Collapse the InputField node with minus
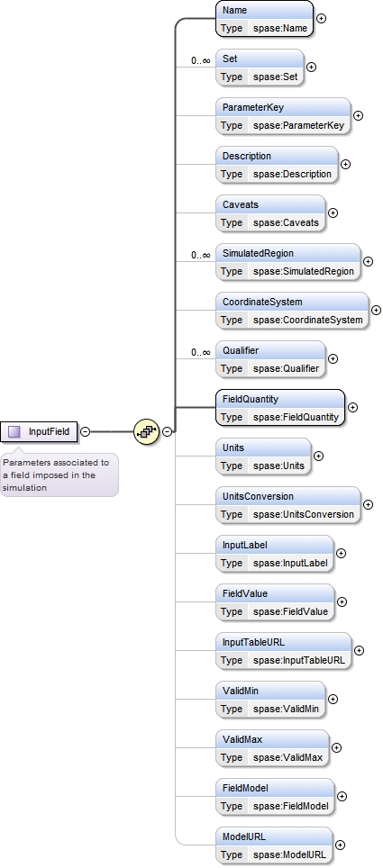This screenshot has width=383, height=868. pyautogui.click(x=86, y=431)
